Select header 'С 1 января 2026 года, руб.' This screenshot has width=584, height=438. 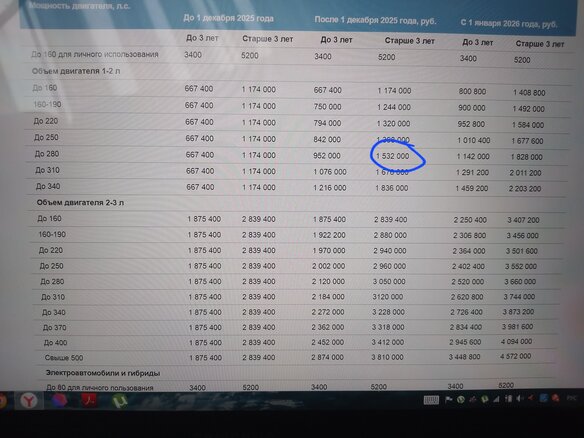509,23
